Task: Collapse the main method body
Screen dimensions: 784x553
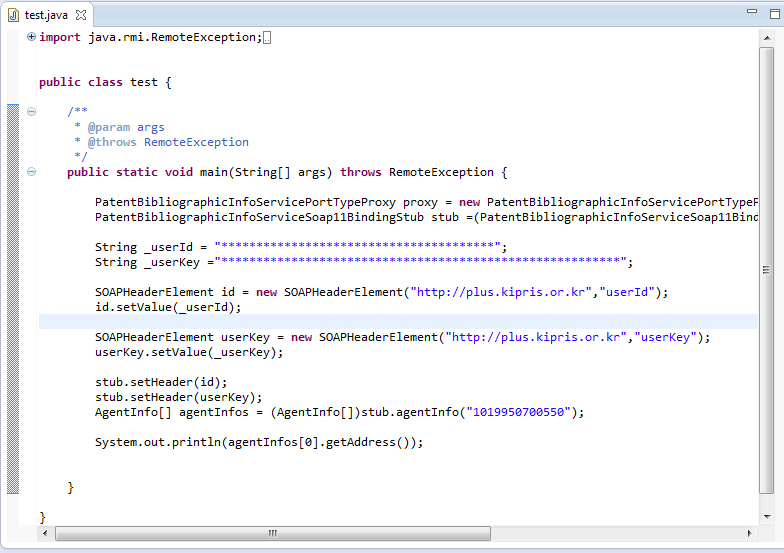Action: [x=31, y=172]
